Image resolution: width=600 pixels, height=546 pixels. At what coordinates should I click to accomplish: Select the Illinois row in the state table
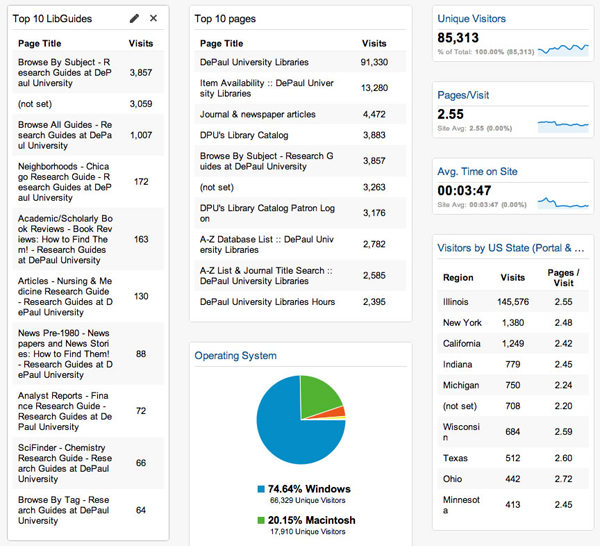(x=512, y=301)
